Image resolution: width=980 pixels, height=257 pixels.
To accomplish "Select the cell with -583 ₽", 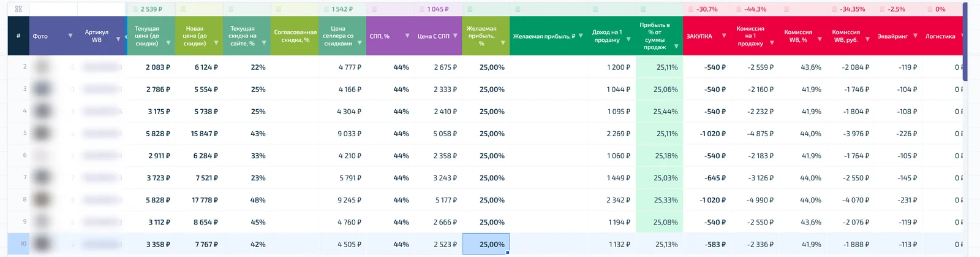I will [707, 244].
